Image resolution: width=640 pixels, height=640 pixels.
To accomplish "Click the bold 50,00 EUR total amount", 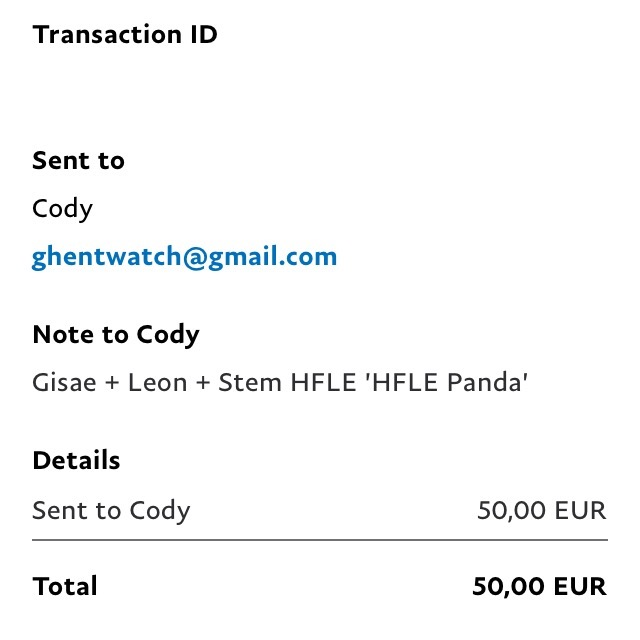I will (539, 587).
